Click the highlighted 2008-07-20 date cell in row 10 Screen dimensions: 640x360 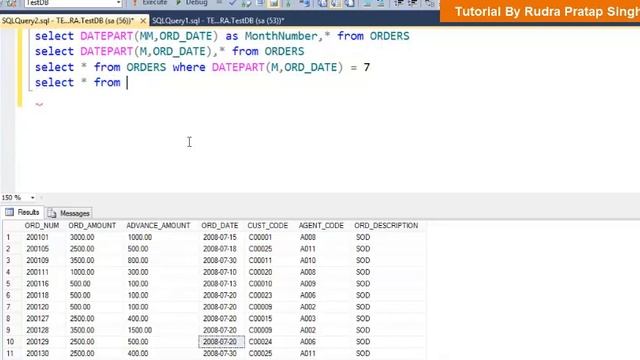(x=222, y=342)
